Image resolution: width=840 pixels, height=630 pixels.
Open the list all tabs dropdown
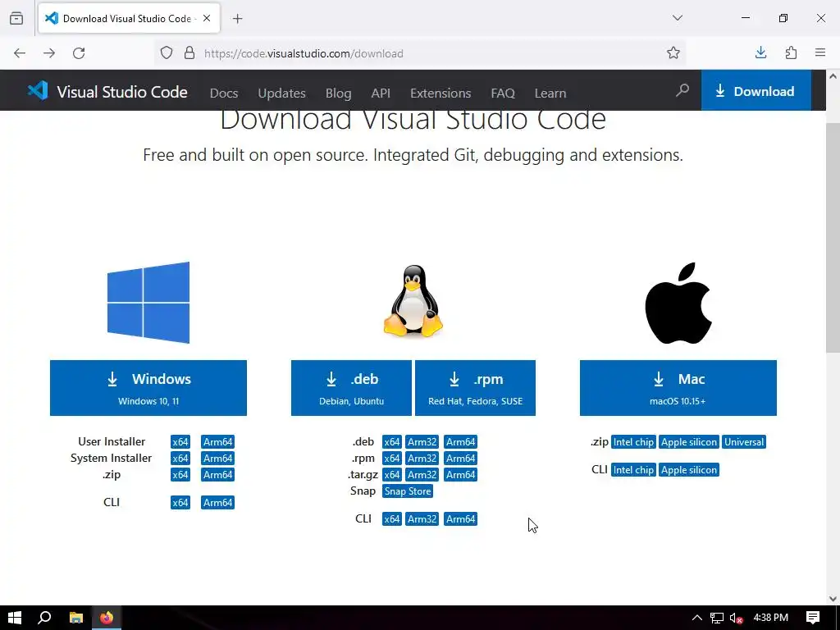point(677,18)
